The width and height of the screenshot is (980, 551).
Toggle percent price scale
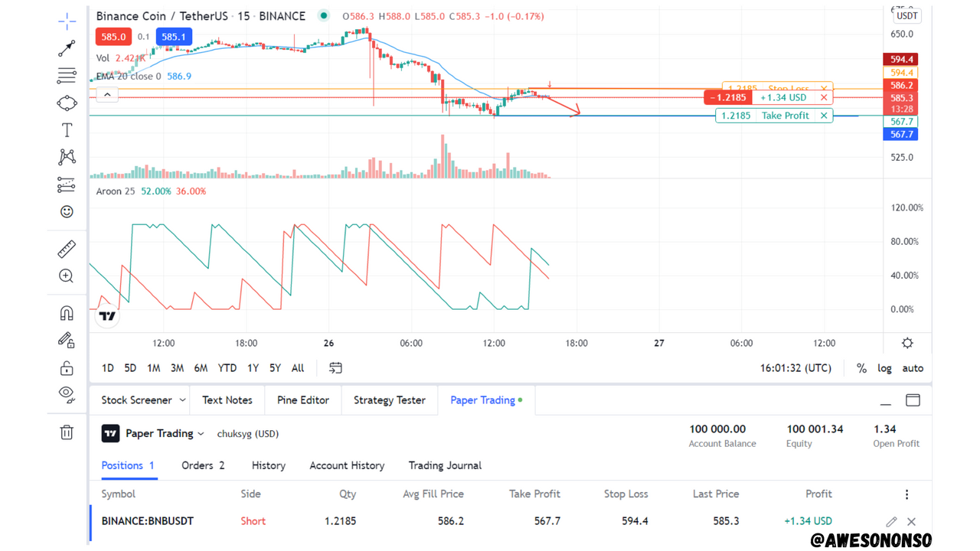click(x=861, y=368)
